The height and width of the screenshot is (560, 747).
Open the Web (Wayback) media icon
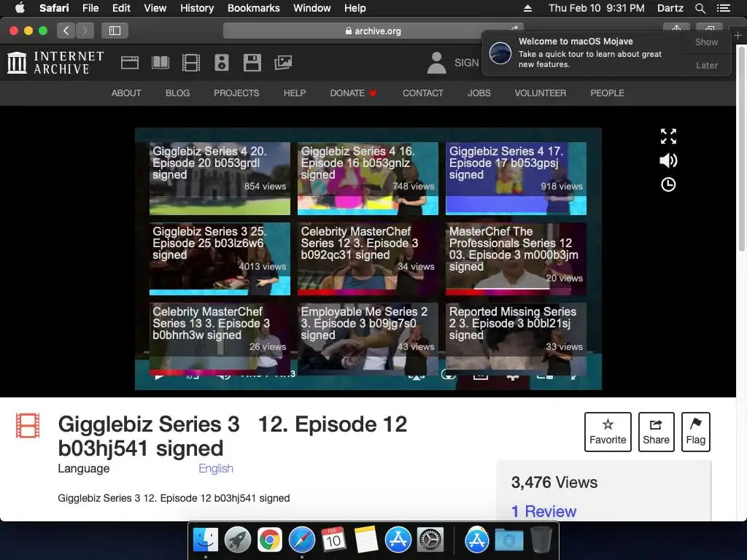[x=130, y=63]
